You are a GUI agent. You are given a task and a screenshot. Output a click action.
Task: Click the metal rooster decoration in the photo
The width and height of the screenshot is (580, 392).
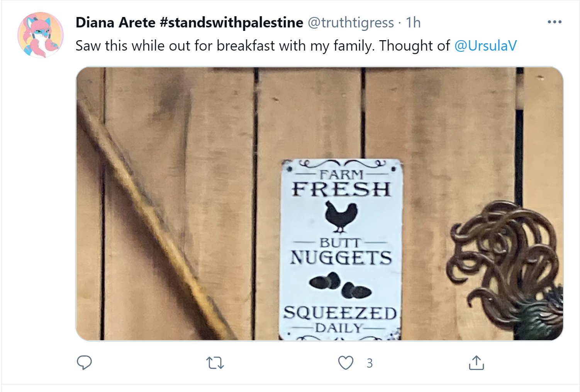[x=505, y=270]
